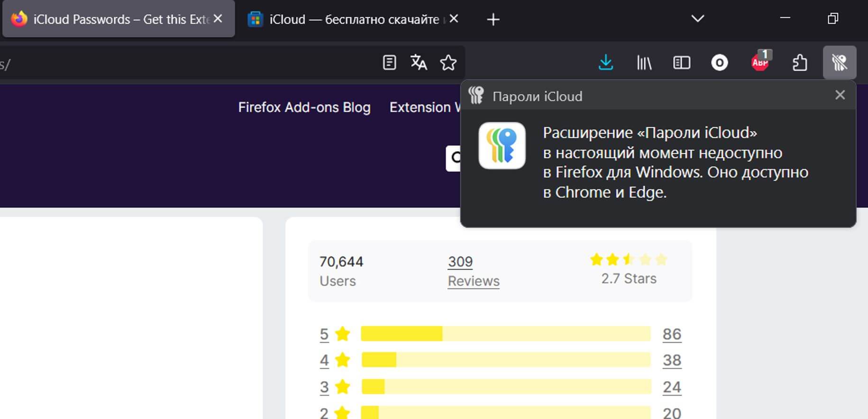Open a new tab with plus button
This screenshot has width=868, height=419.
(x=493, y=19)
